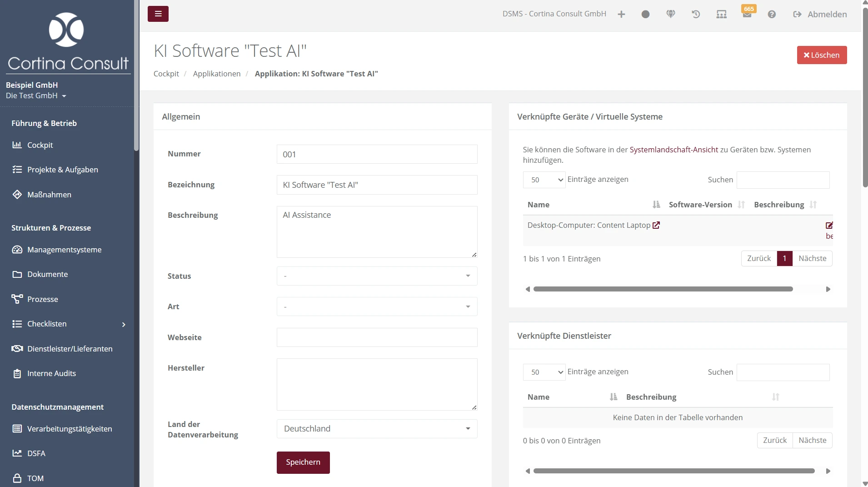Open Dienstleister/Lieferanten in the sidebar

[x=70, y=349]
